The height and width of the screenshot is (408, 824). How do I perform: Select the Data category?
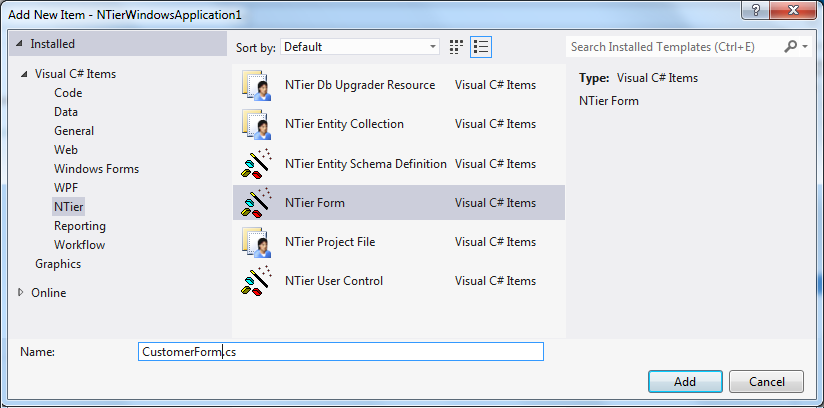[66, 112]
